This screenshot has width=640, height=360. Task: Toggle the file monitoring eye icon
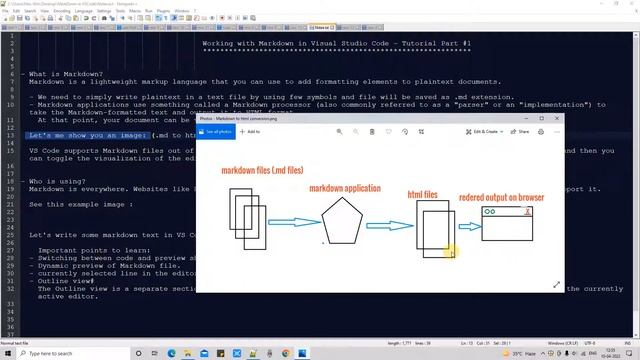(x=212, y=18)
